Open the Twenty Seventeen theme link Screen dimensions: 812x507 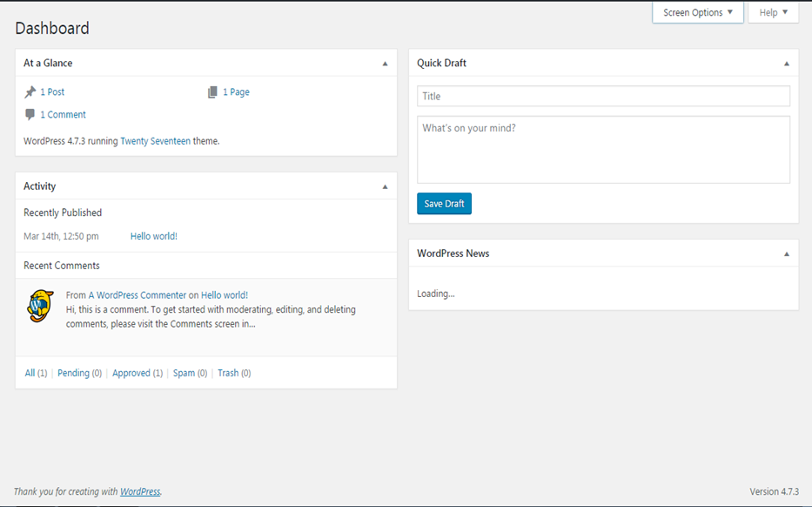point(156,141)
